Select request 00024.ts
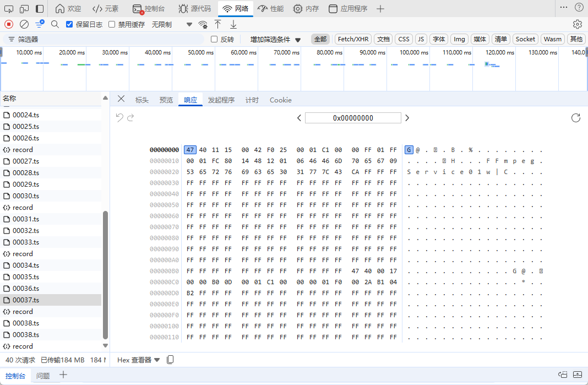588x385 pixels. click(x=51, y=115)
